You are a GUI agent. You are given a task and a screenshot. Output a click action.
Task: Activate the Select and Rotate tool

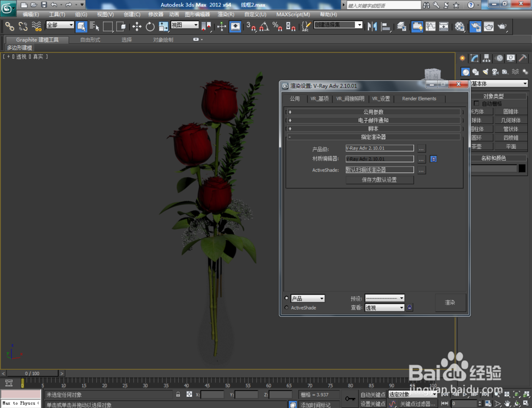(x=150, y=26)
